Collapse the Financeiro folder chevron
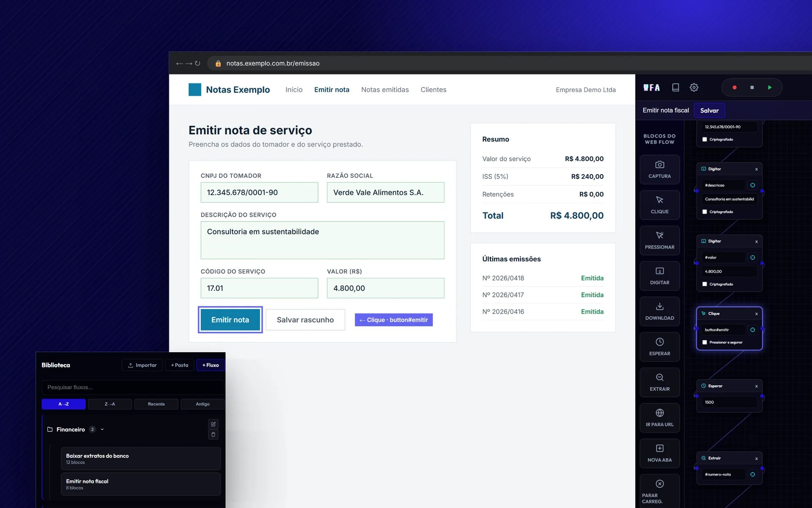Image resolution: width=812 pixels, height=508 pixels. 102,430
